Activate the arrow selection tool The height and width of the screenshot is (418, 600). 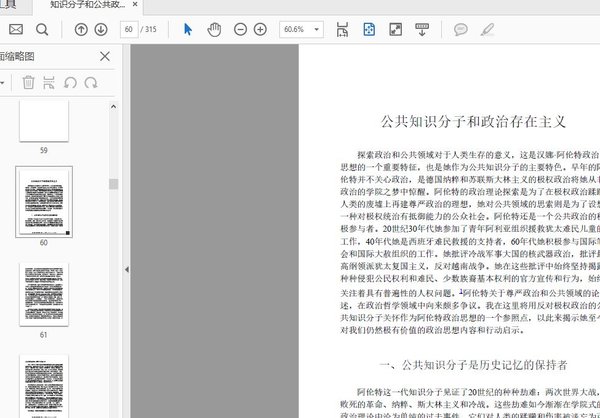pyautogui.click(x=188, y=29)
